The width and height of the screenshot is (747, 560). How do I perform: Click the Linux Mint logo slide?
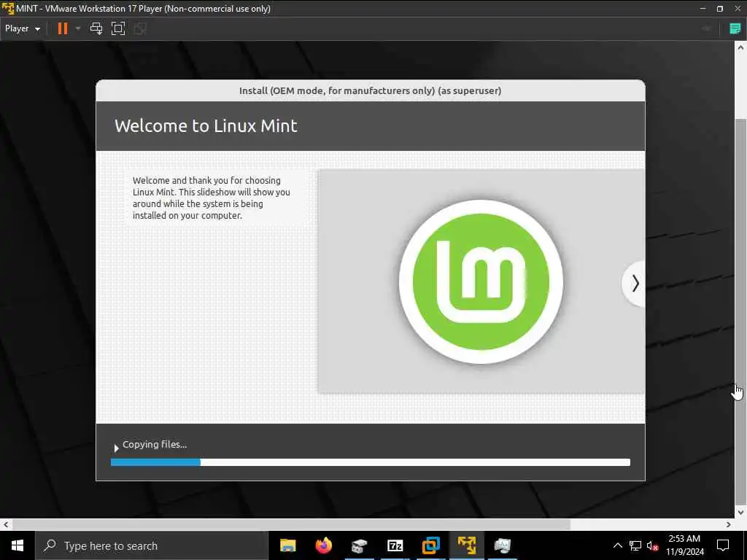[x=481, y=282]
